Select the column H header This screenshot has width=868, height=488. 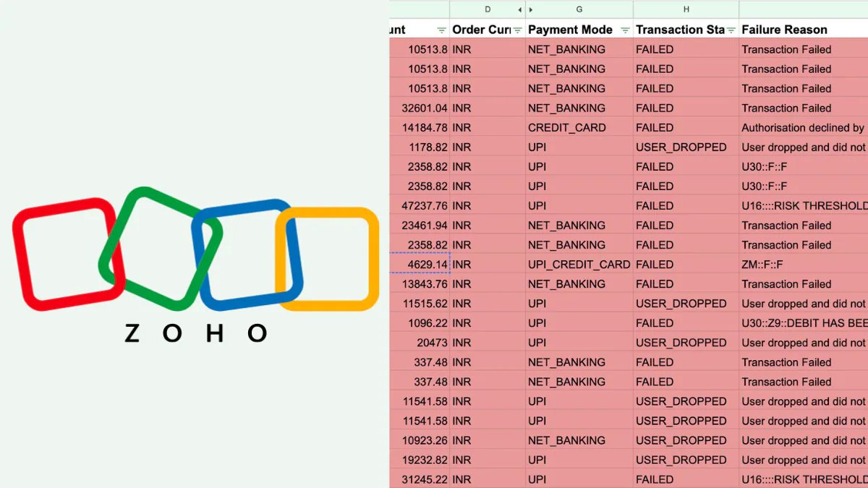(686, 9)
